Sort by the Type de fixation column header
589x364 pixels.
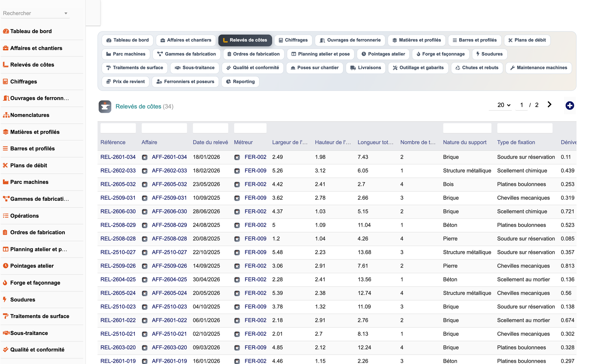pos(516,142)
